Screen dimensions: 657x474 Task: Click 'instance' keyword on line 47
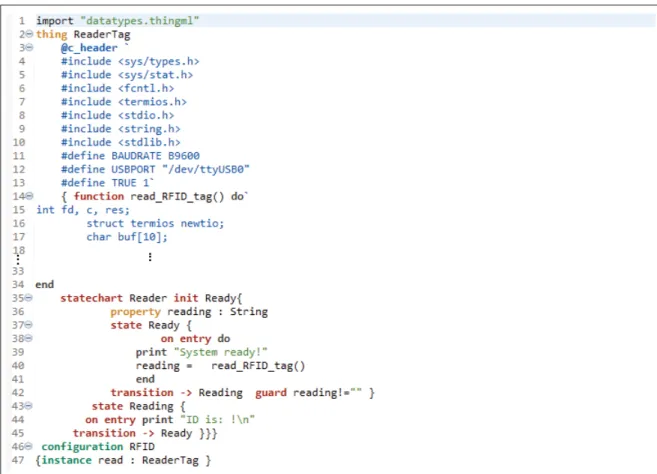(x=67, y=460)
